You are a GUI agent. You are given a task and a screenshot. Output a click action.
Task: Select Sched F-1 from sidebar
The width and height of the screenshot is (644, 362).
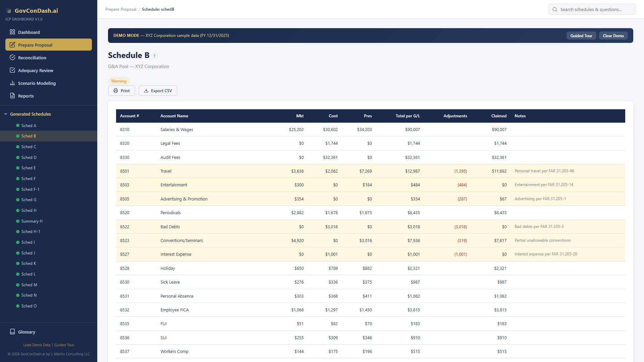pyautogui.click(x=30, y=189)
